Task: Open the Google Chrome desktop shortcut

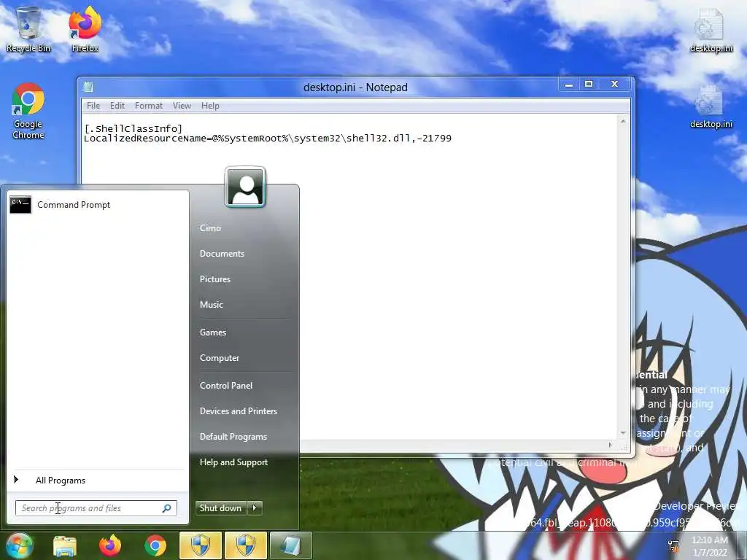Action: point(28,111)
